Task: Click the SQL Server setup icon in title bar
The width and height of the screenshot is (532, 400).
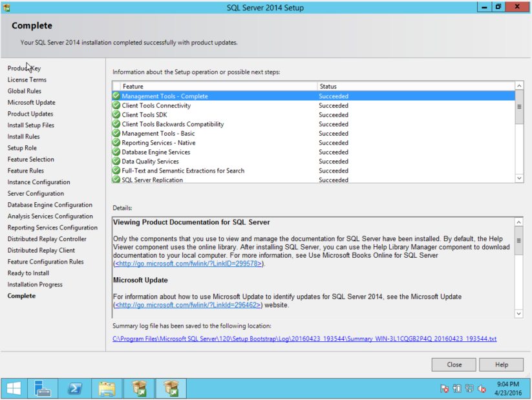Action: point(7,8)
